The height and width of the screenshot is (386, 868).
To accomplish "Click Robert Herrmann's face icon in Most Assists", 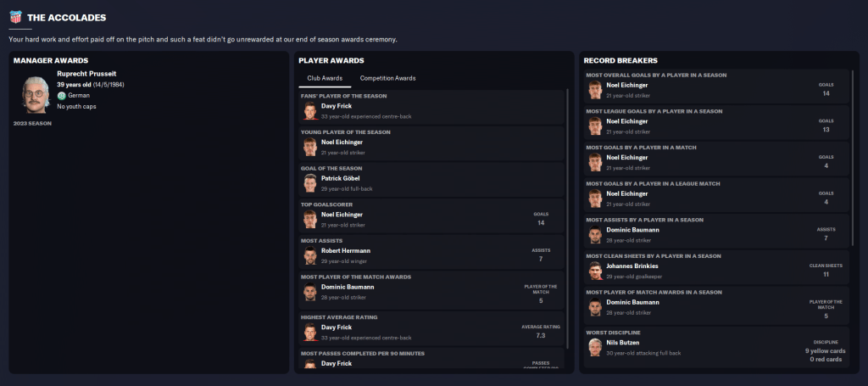I will [x=310, y=255].
